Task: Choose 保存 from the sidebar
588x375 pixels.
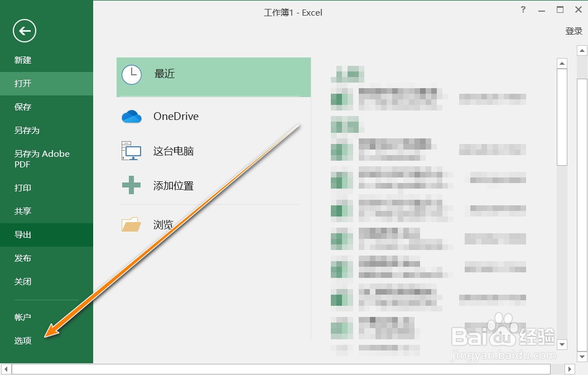Action: tap(46, 107)
